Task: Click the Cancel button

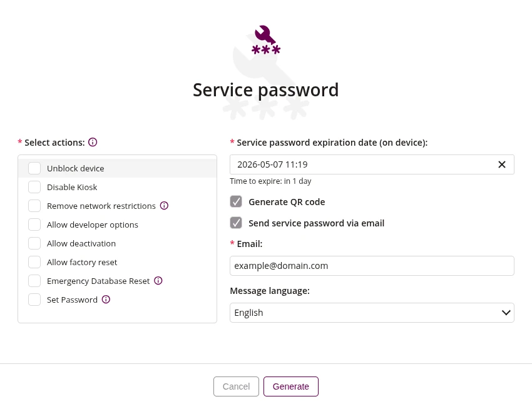Action: coord(236,386)
